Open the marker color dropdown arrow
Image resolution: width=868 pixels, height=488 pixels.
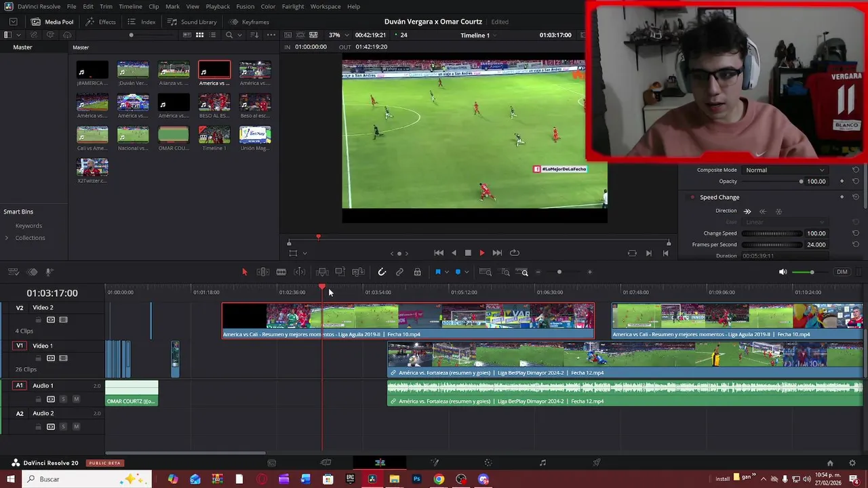click(x=467, y=272)
